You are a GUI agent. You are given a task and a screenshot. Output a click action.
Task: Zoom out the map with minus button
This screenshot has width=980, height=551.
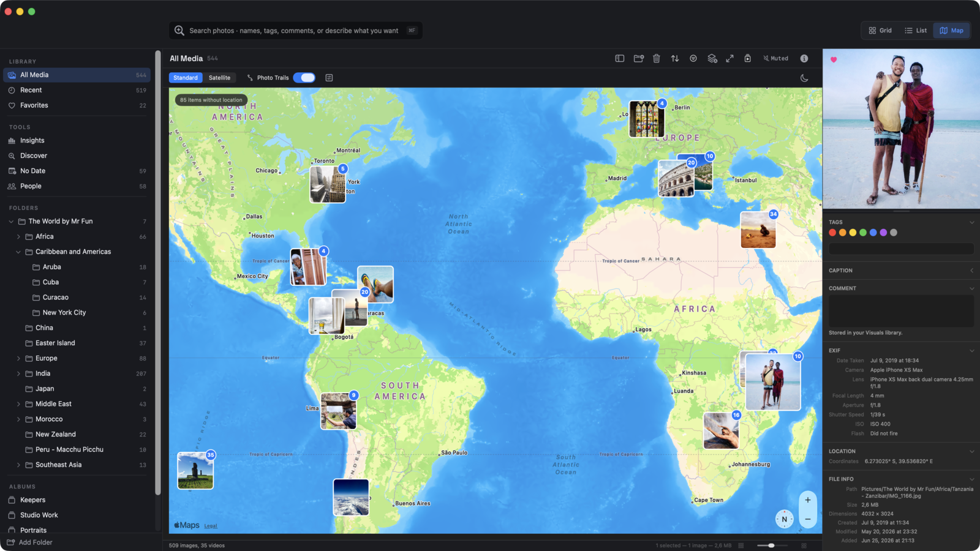click(808, 519)
